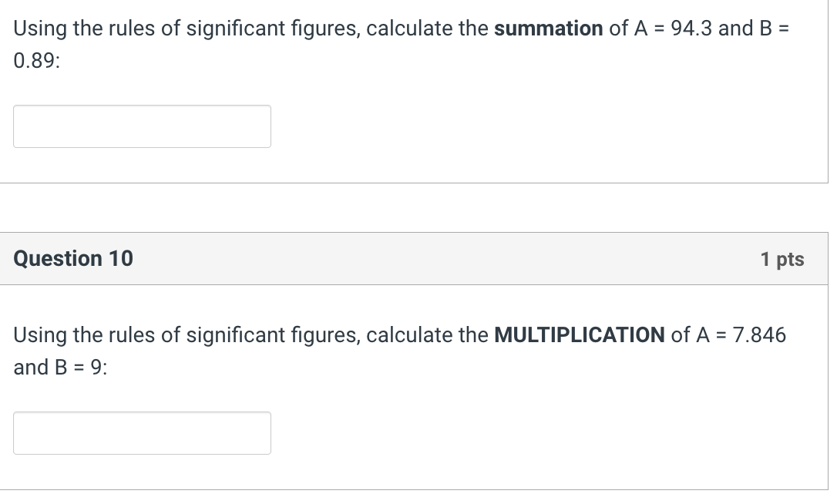Image resolution: width=837 pixels, height=504 pixels.
Task: Click the bolded word summation
Action: 548,28
